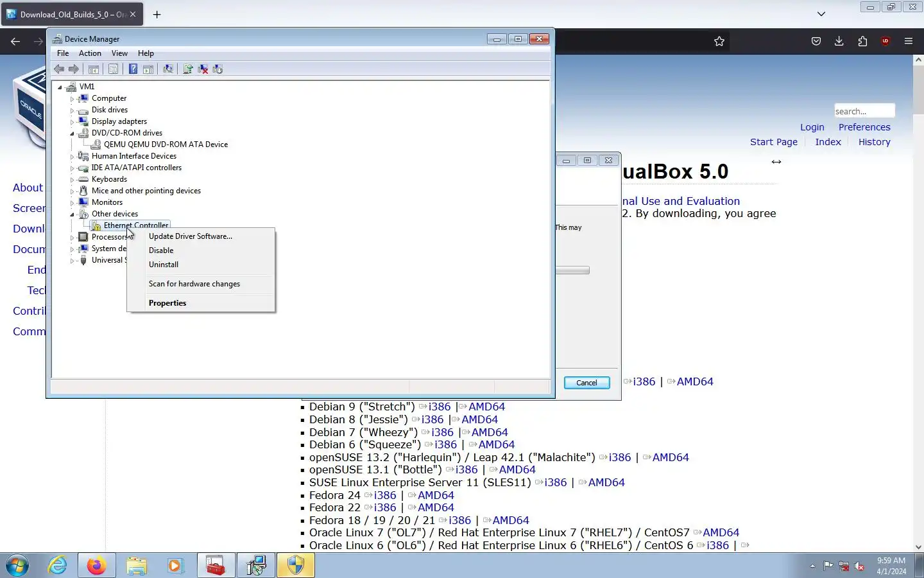The width and height of the screenshot is (924, 578).
Task: Open the Firefox extensions puzzle icon
Action: point(862,41)
